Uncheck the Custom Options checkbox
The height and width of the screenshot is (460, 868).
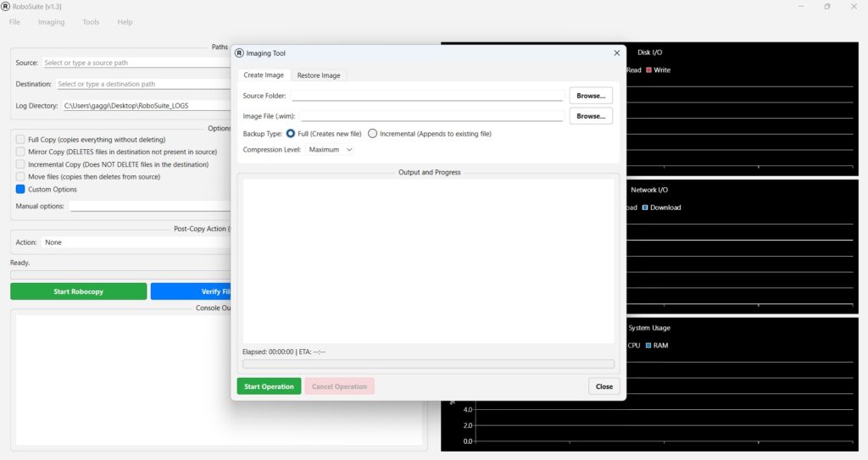(20, 189)
